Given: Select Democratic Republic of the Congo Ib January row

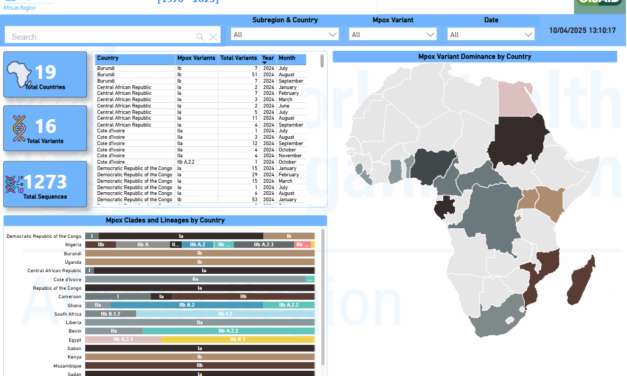Looking at the screenshot, I should pyautogui.click(x=201, y=199).
